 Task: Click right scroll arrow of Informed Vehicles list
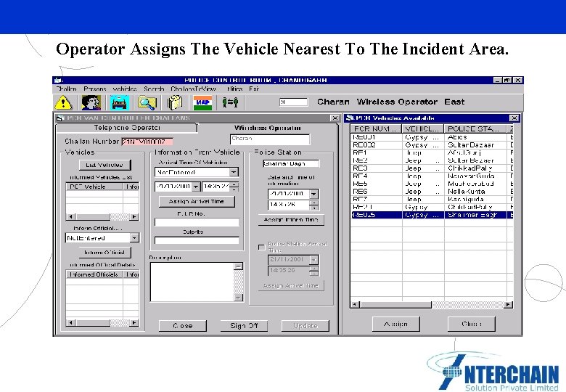point(134,216)
